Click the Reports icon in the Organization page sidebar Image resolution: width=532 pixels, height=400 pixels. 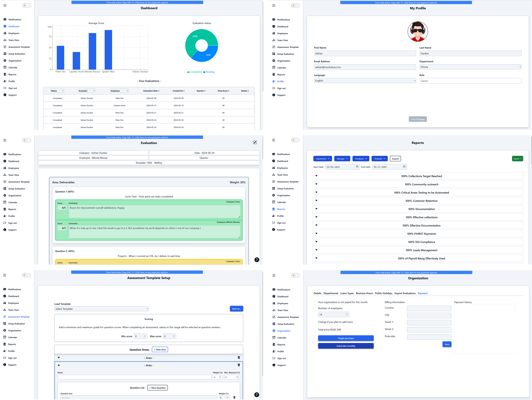(274, 344)
